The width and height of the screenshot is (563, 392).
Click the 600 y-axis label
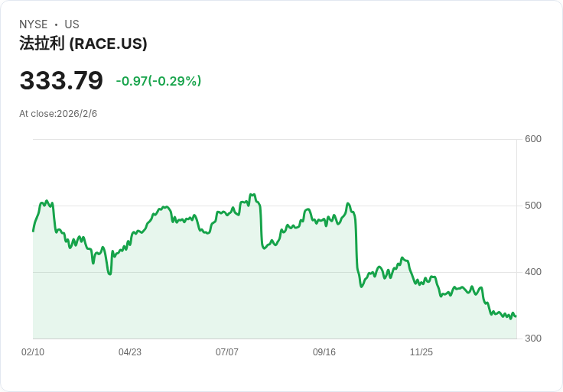coord(533,139)
